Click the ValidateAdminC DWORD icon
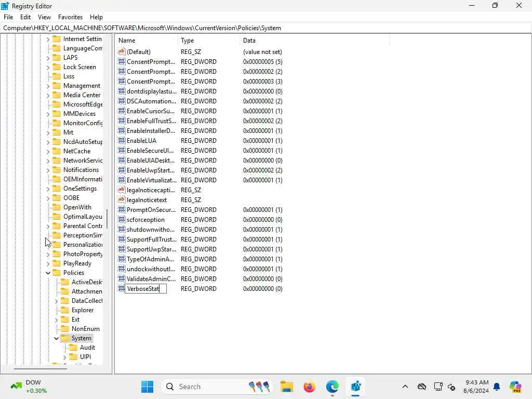 (x=121, y=278)
